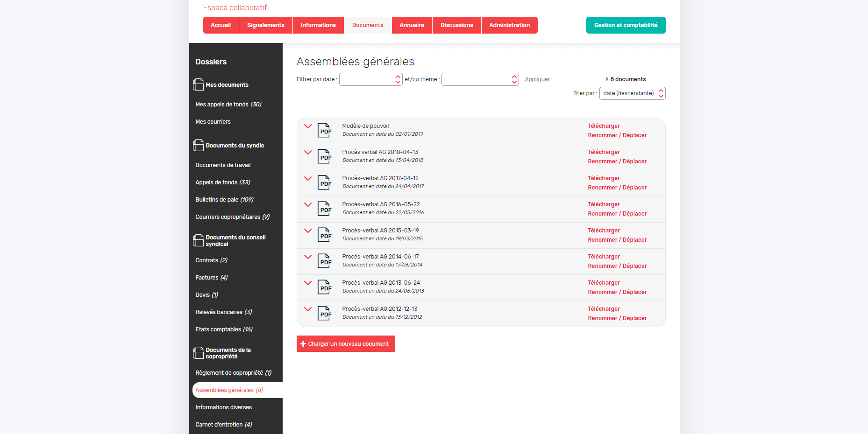Download Procès-verbal AG 2012-12-13

(604, 309)
